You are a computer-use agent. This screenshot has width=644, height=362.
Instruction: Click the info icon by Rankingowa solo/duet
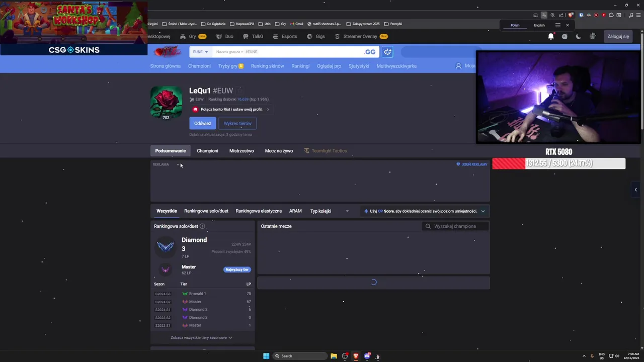click(202, 226)
